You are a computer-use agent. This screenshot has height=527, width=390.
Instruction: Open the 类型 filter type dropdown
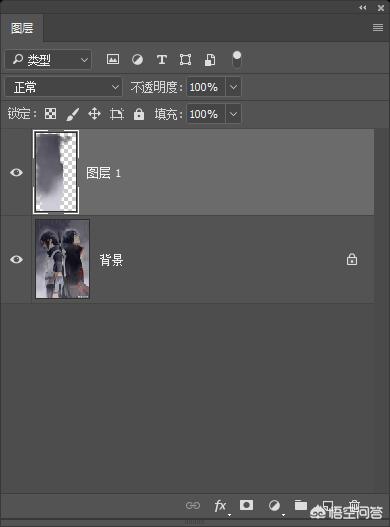[48, 60]
